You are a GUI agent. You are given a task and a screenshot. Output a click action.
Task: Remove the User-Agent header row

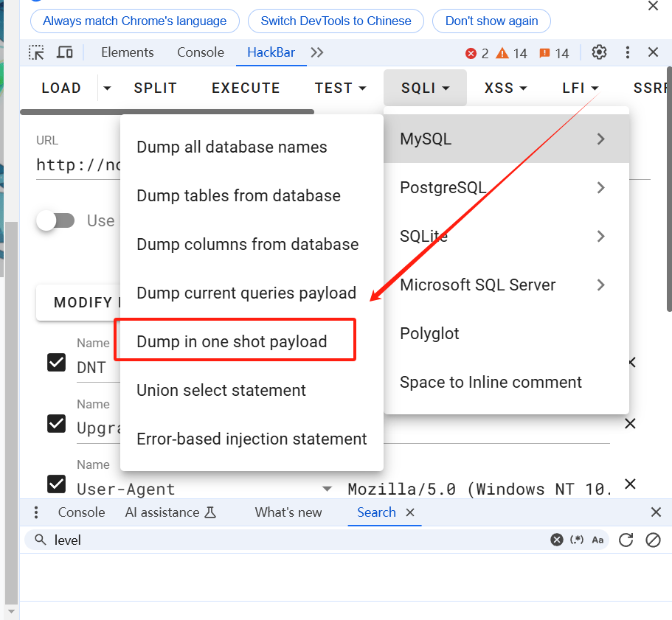(630, 484)
